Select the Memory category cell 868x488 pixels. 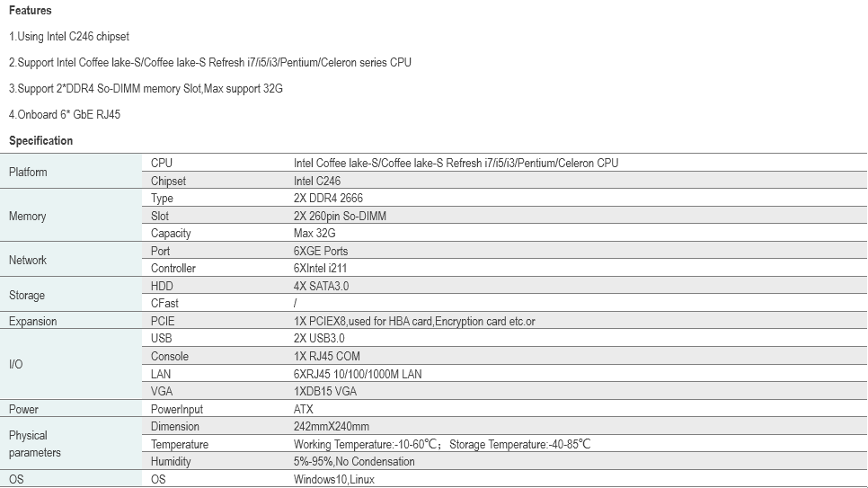click(x=27, y=217)
